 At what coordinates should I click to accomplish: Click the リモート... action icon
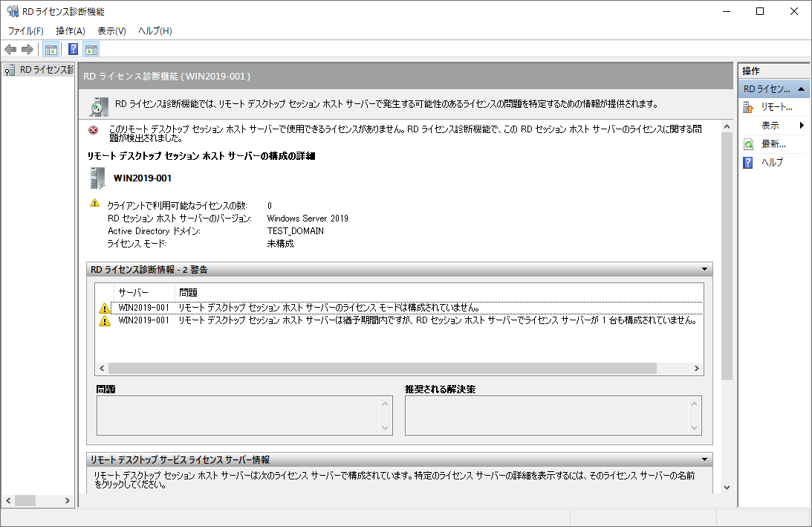coord(748,107)
